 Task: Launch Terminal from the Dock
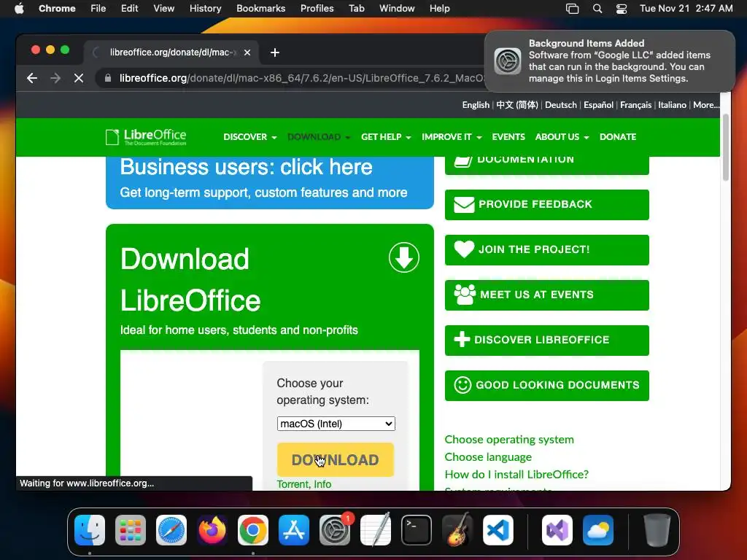click(417, 530)
